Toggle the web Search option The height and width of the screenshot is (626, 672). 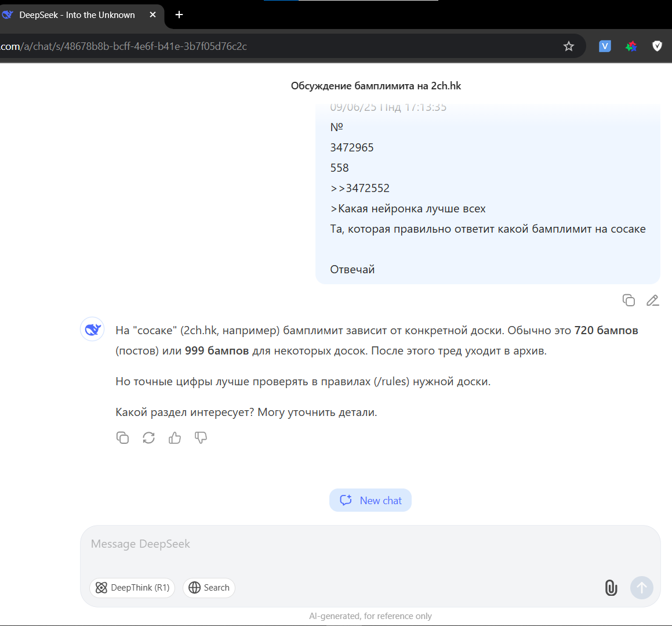coord(209,587)
